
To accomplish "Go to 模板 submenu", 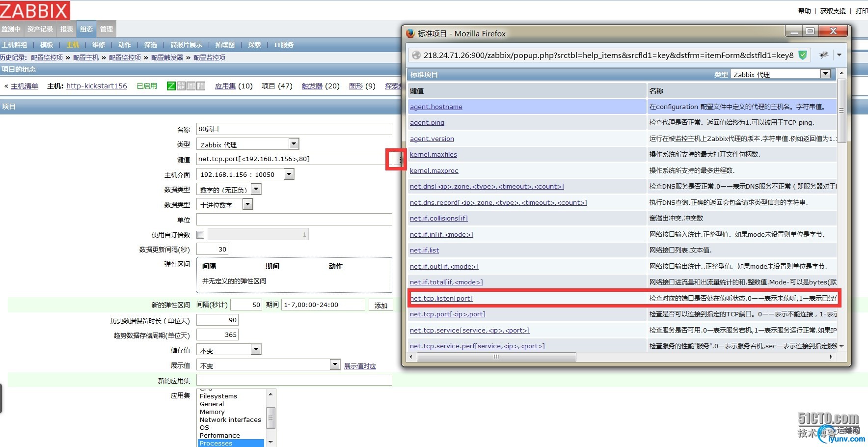I will (47, 45).
